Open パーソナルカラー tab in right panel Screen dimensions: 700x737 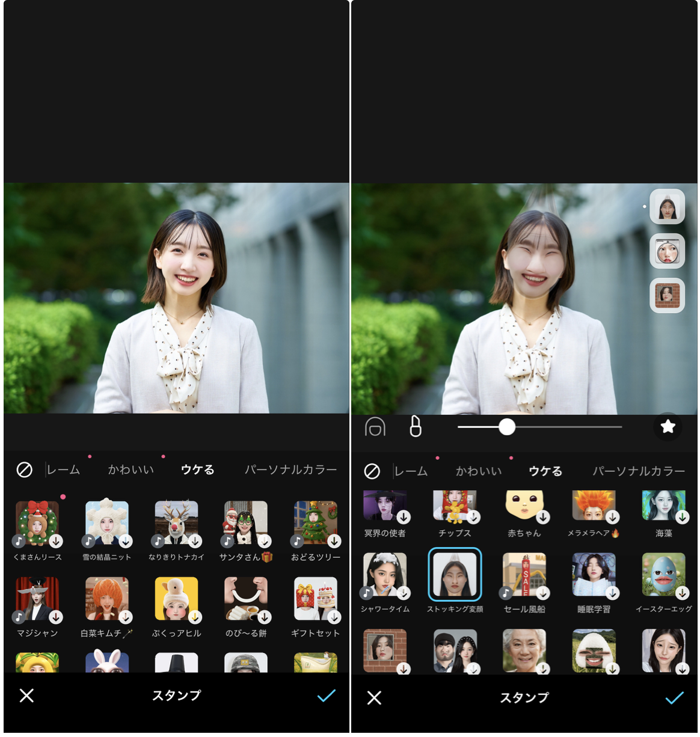pos(638,471)
